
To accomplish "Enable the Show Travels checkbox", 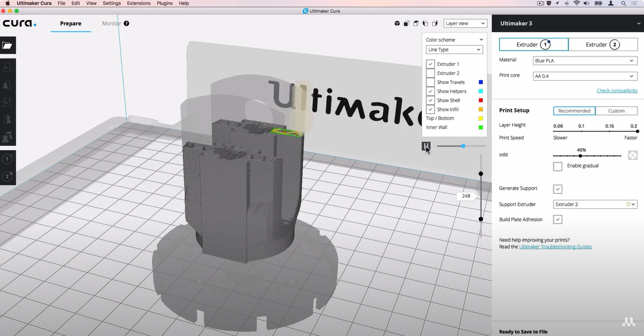I will (x=430, y=82).
